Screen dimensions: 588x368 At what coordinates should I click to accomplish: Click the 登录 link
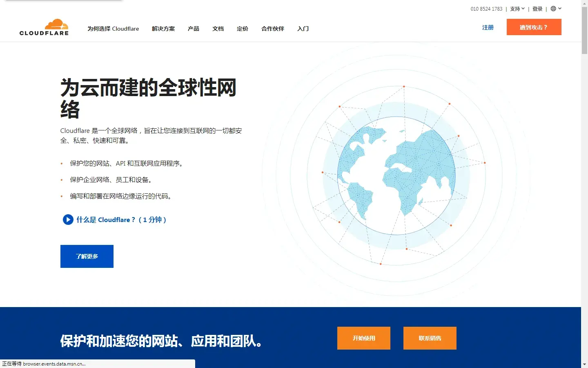point(537,9)
